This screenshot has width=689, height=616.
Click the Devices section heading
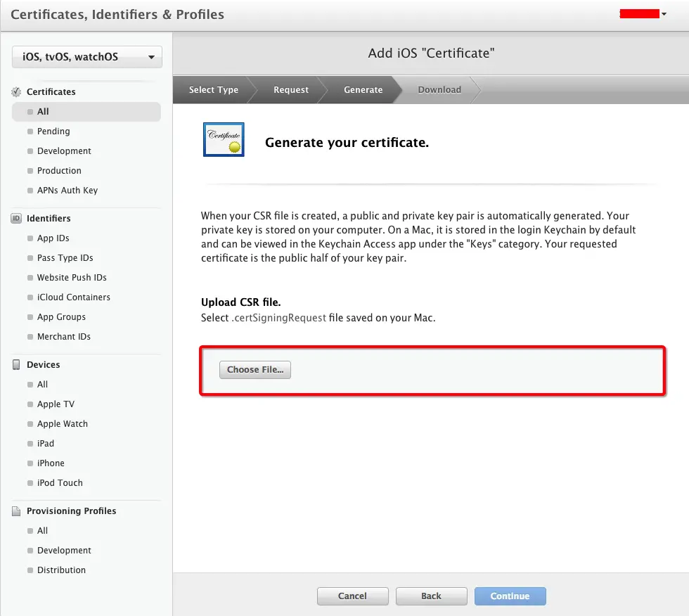click(43, 365)
